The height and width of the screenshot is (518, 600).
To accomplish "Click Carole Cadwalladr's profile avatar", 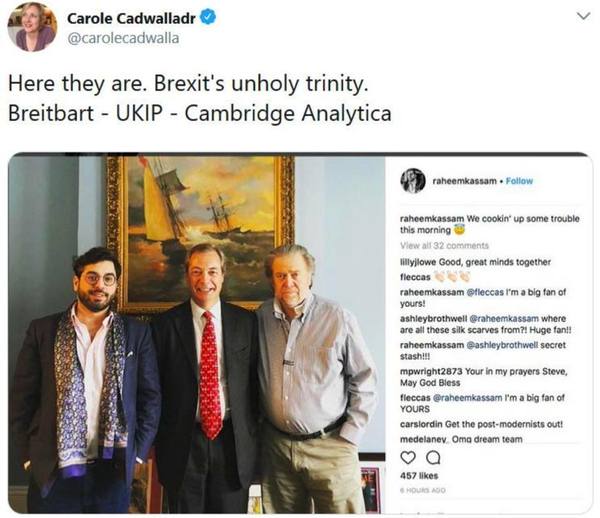I will click(x=31, y=27).
